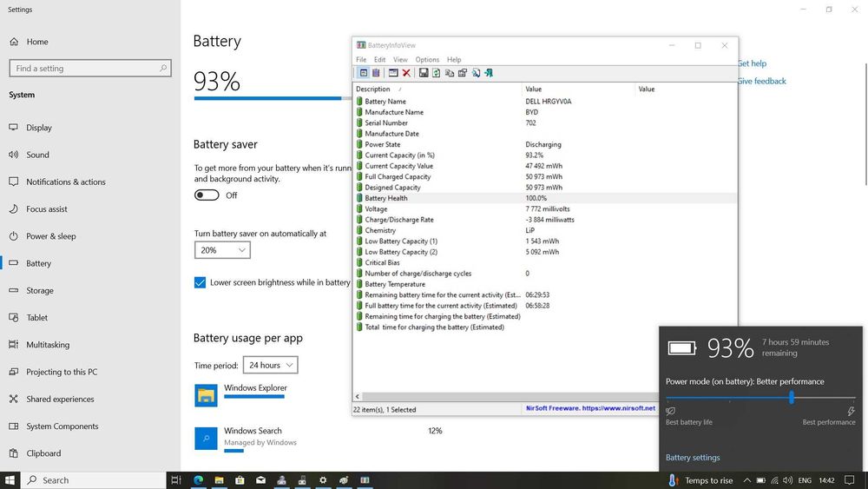Click the NirSoft Freeware website link
The image size is (868, 489).
click(590, 408)
